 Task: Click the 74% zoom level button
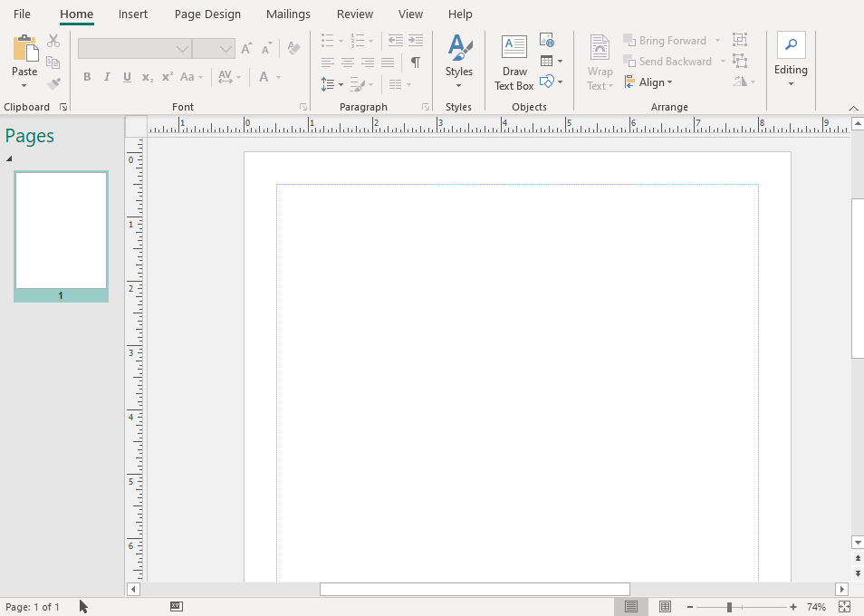[816, 607]
